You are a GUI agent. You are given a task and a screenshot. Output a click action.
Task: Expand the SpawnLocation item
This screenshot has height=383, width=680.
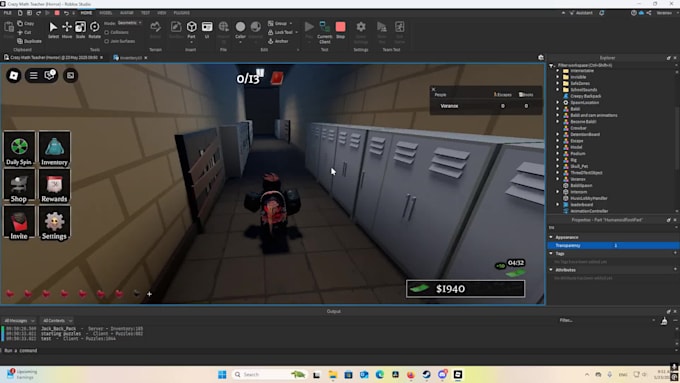(558, 102)
